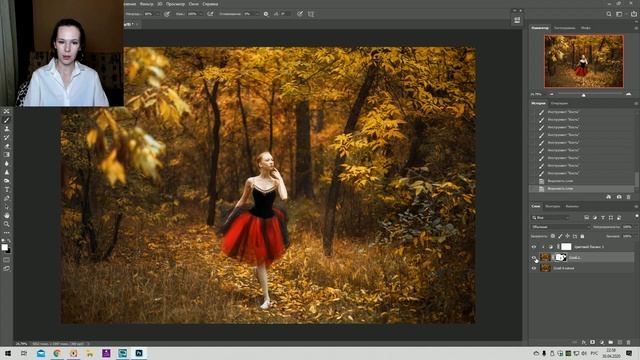Create new group folder icon
This screenshot has height=360, width=640.
point(611,342)
